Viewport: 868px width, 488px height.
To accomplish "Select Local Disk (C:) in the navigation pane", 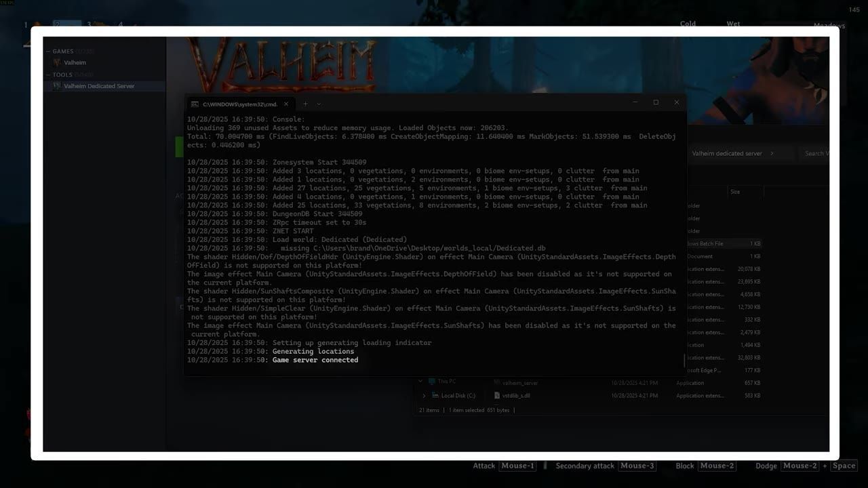I will [x=458, y=396].
